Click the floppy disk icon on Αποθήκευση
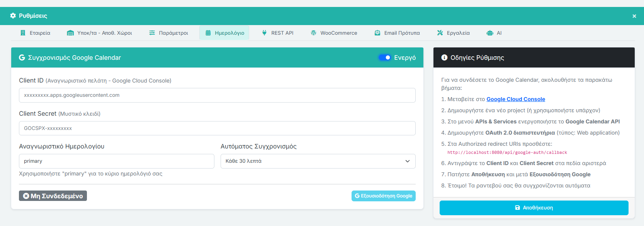644x226 pixels. click(518, 207)
